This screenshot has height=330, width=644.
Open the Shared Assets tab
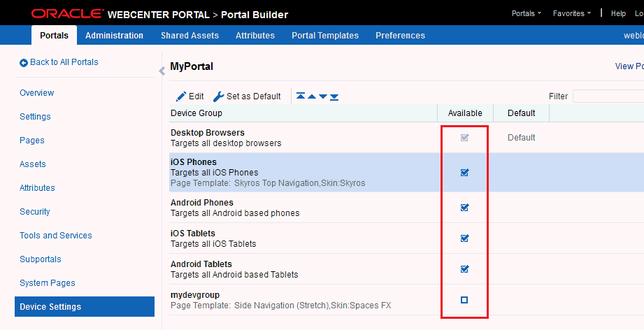click(189, 35)
